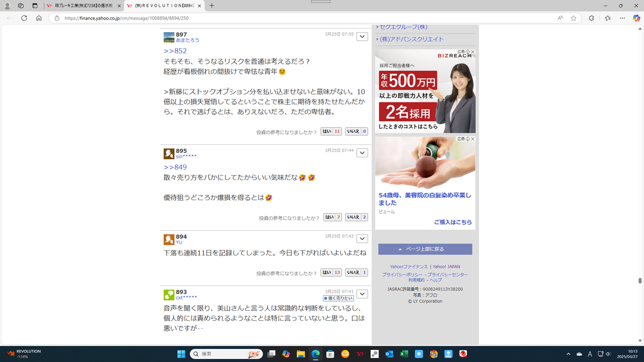Click the read aloud icon in address bar
The image size is (644, 362).
[560, 18]
